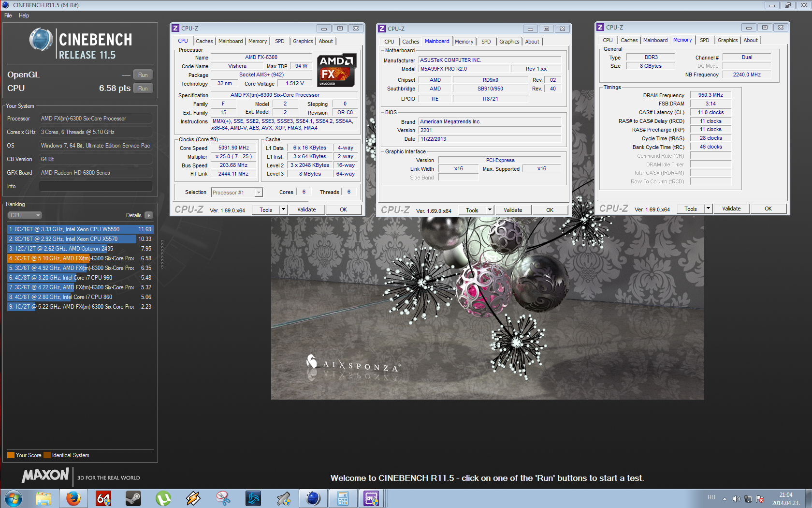Image resolution: width=812 pixels, height=508 pixels.
Task: Click the Core Voltage value 1.512 V
Action: [x=295, y=84]
